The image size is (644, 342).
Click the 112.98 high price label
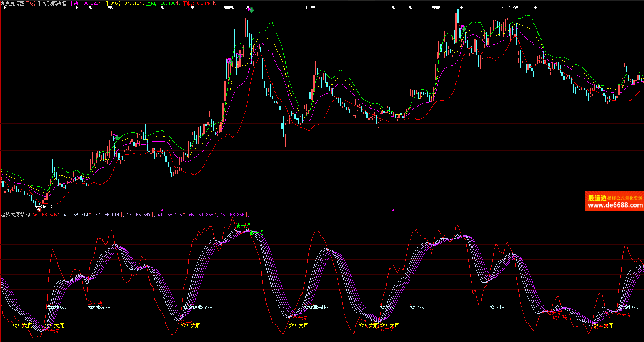coord(511,8)
